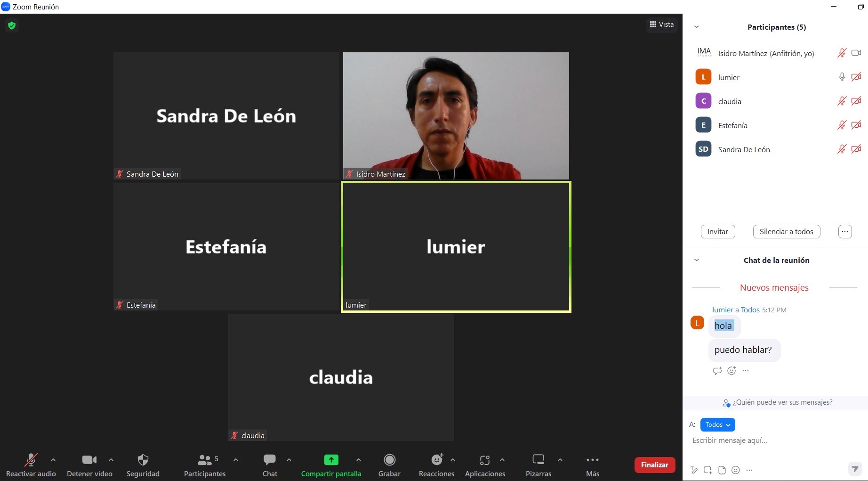Screen dimensions: 868x481
Task: Mute lumier's microphone in participants list
Action: 842,77
